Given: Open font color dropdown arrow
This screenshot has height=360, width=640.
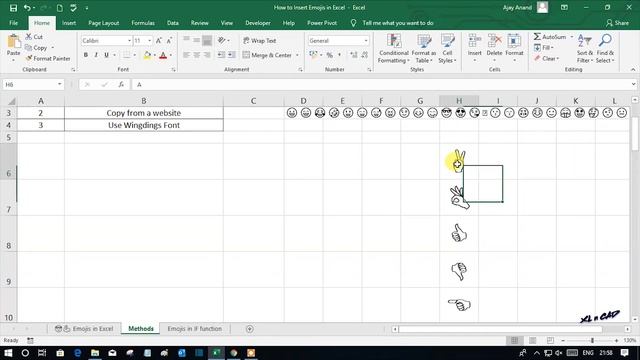Looking at the screenshot, I should pyautogui.click(x=171, y=55).
